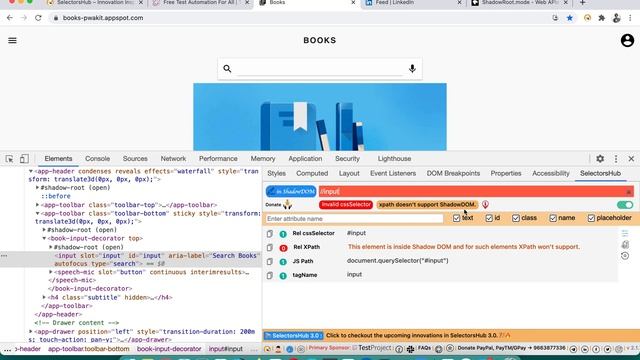Open the Event Listeners tab
This screenshot has height=360, width=640.
(x=393, y=173)
